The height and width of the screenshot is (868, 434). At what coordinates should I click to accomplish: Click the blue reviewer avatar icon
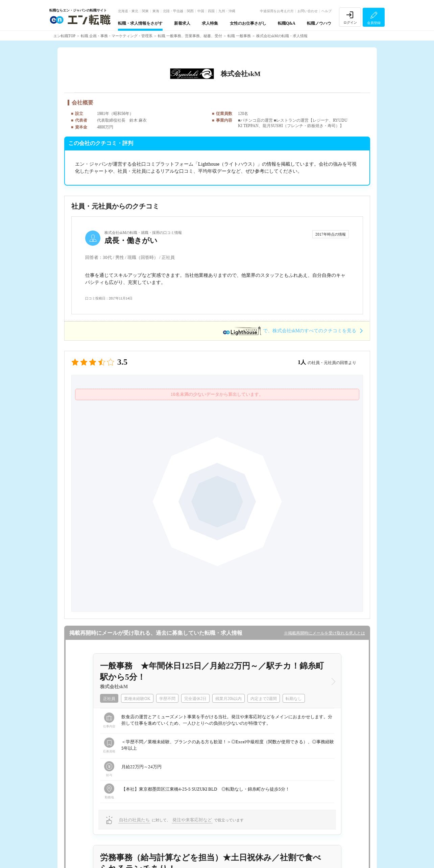(93, 238)
